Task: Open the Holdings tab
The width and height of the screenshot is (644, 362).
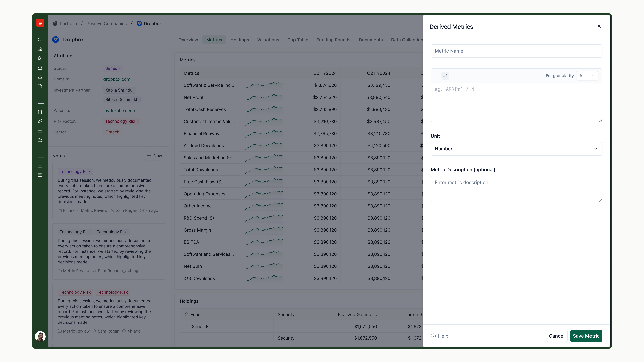Action: coord(239,40)
